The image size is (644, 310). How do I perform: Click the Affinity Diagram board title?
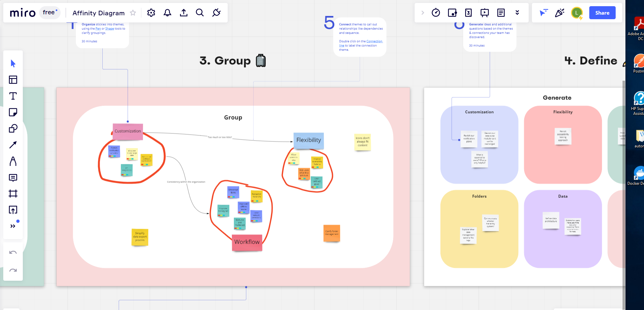[x=98, y=13]
